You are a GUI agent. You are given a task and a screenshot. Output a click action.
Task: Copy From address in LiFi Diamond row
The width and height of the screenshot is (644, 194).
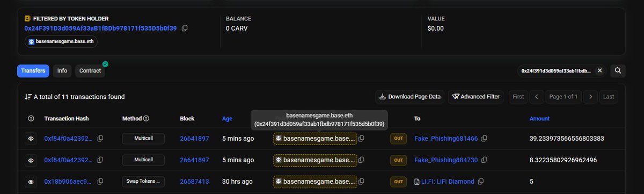click(361, 182)
